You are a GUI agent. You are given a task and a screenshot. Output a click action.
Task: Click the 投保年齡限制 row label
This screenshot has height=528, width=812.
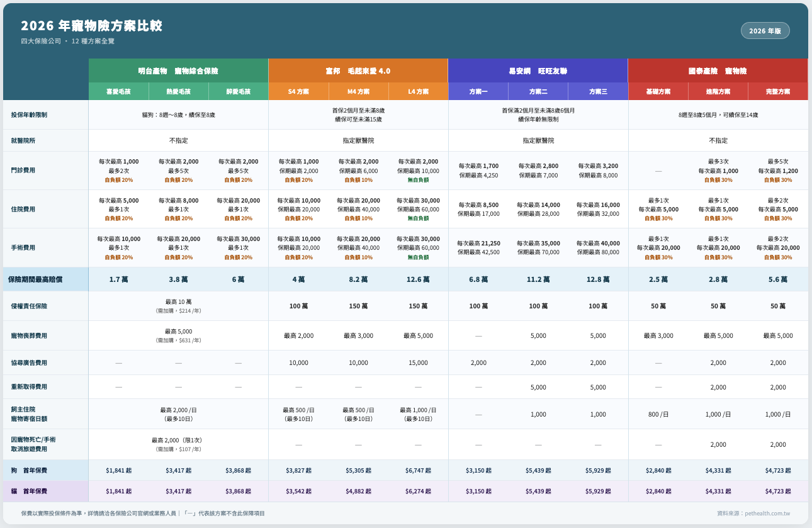tap(29, 115)
